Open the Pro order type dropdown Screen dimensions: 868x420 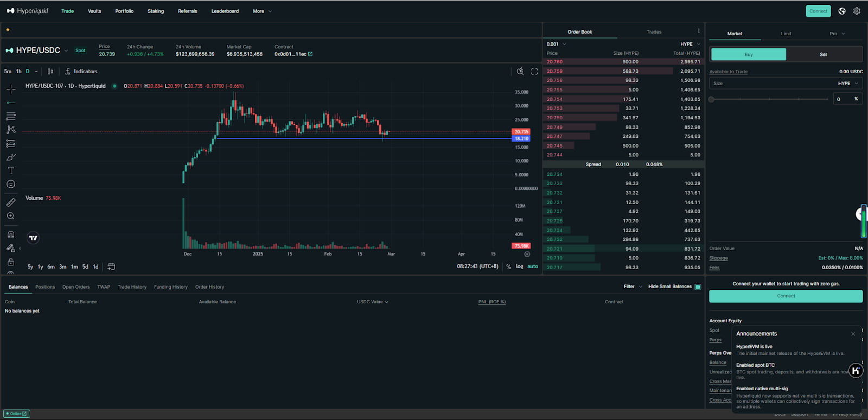pyautogui.click(x=837, y=34)
